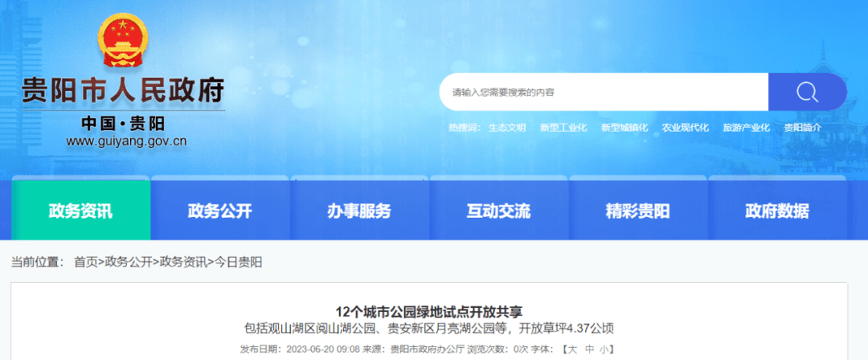Open the 政府数据 tab

click(777, 211)
